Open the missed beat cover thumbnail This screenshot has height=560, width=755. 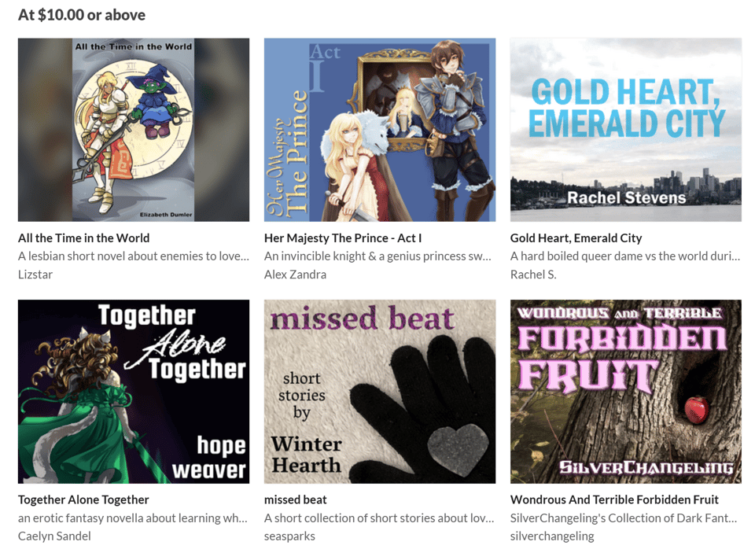click(379, 392)
